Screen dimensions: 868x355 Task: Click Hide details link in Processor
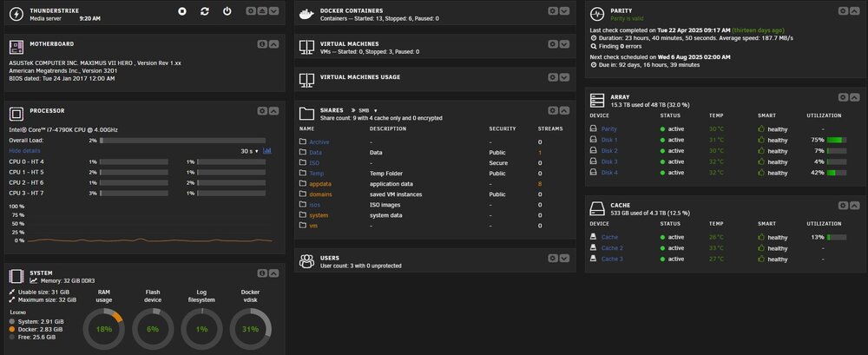24,151
